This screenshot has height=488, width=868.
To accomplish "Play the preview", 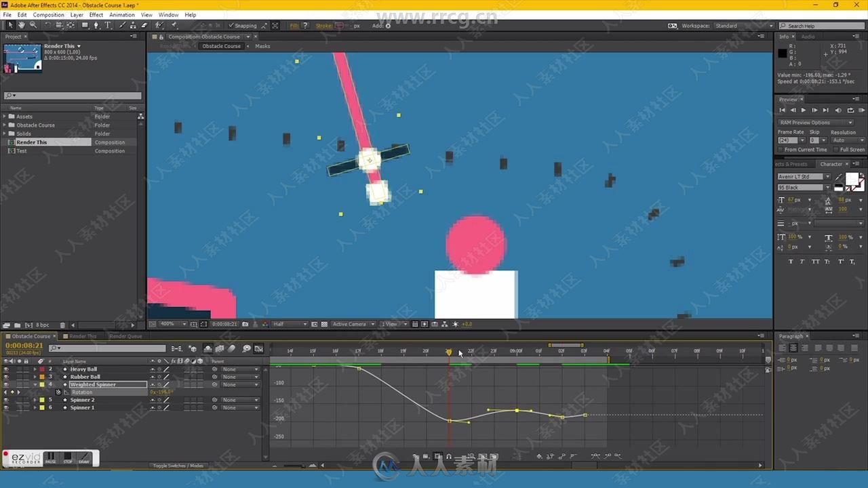I will coord(804,110).
